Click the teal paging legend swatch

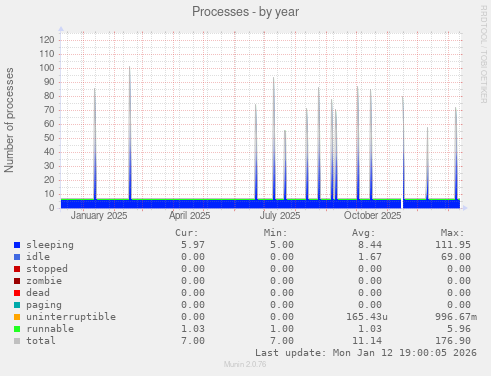pos(17,305)
